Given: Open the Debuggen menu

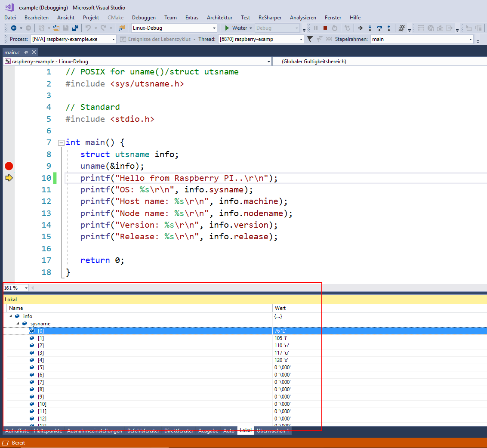Looking at the screenshot, I should (x=144, y=18).
